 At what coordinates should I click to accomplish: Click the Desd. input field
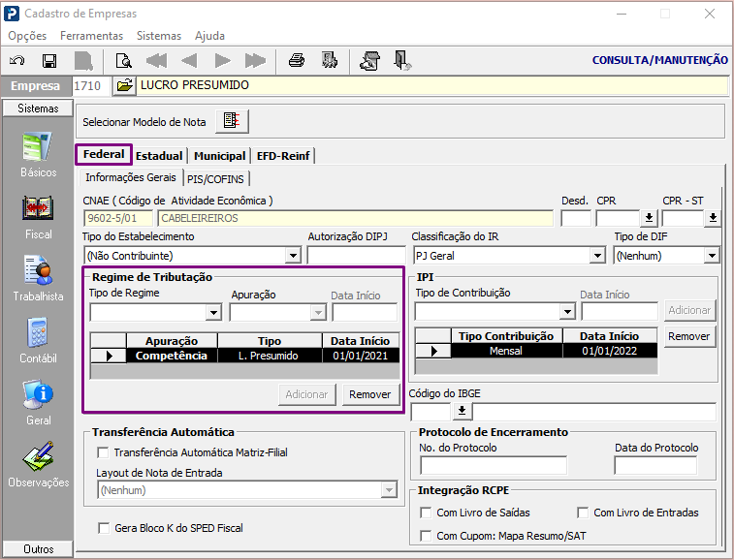[x=576, y=219]
